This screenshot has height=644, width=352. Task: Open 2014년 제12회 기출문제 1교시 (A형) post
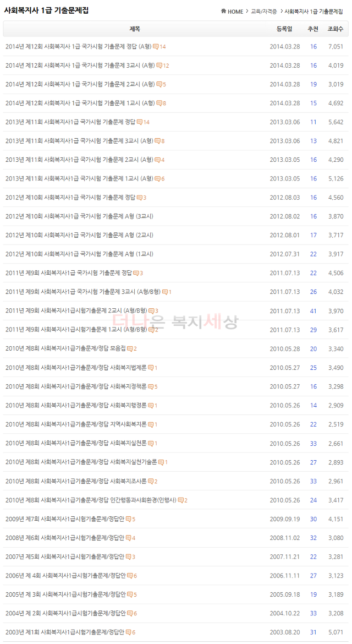click(80, 103)
